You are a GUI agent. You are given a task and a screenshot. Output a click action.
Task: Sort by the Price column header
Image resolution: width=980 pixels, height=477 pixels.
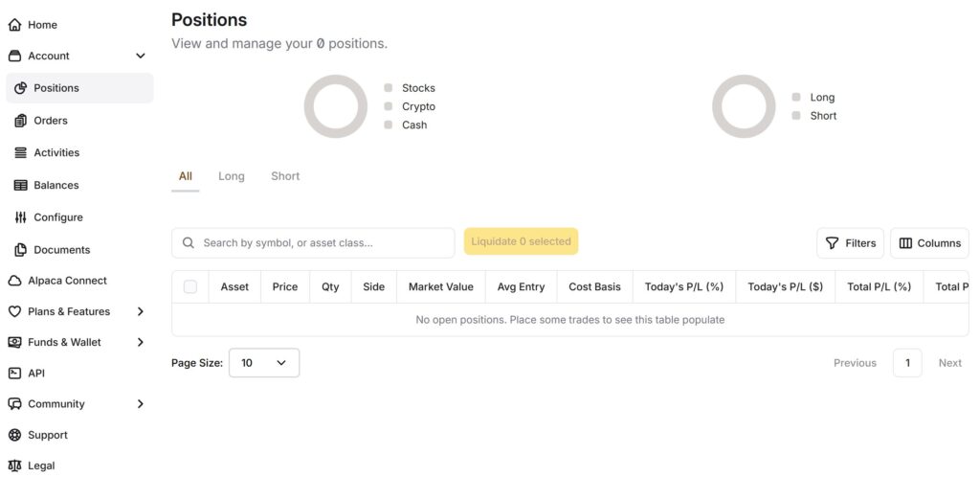pos(285,287)
